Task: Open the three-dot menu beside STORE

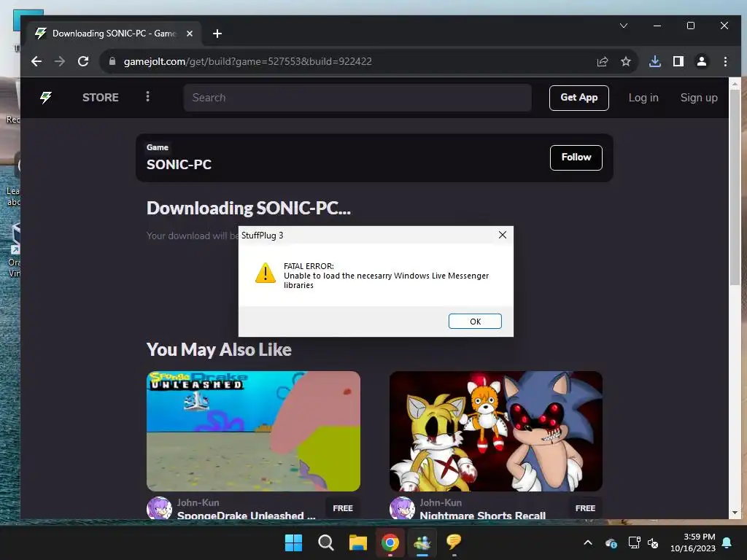Action: (x=147, y=97)
